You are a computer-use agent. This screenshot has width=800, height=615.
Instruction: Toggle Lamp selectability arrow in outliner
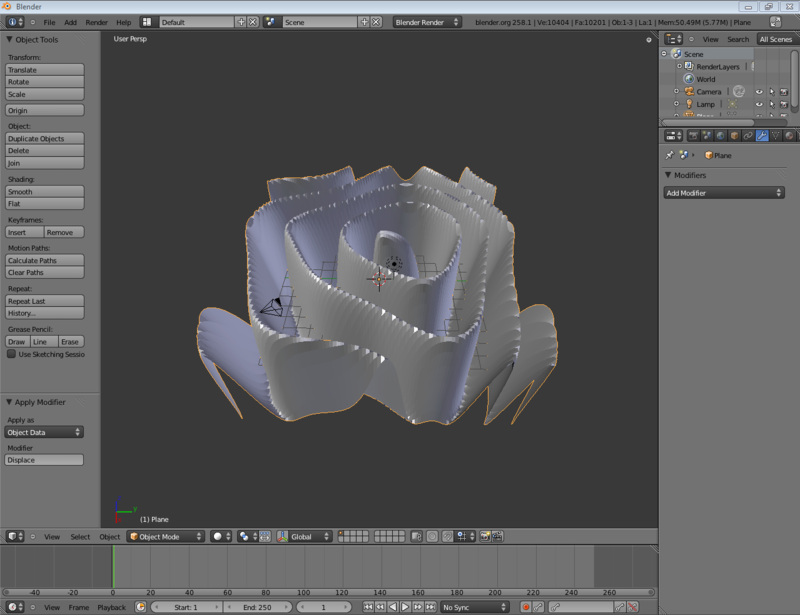point(772,104)
